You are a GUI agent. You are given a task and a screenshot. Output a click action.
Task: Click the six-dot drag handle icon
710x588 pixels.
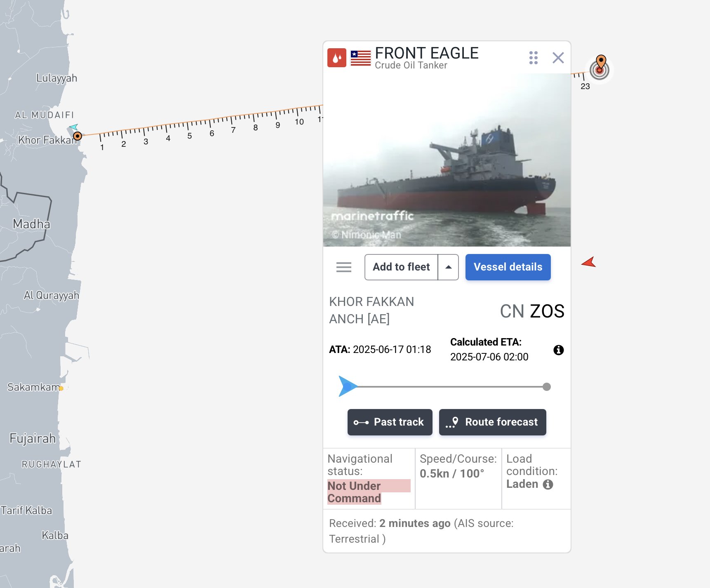tap(534, 58)
